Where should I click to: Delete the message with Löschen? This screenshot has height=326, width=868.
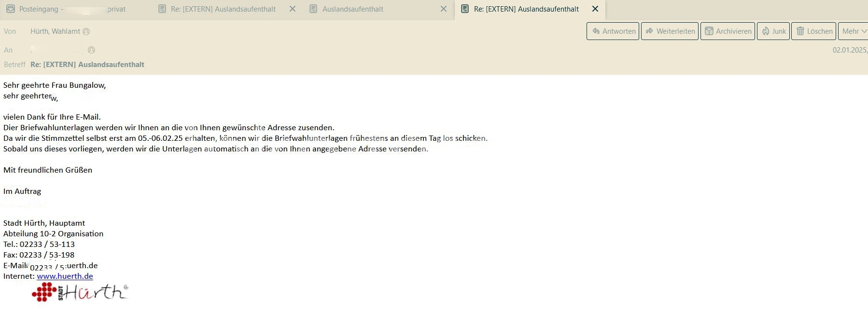[x=813, y=31]
